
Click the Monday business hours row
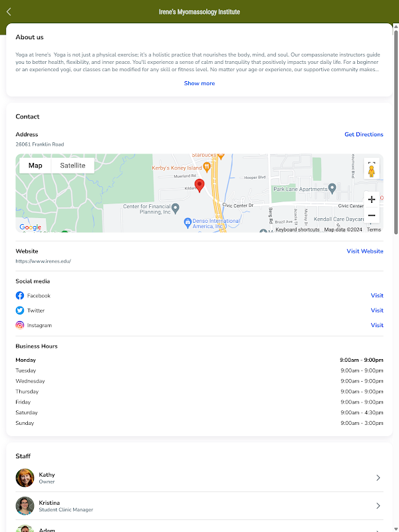[x=199, y=360]
